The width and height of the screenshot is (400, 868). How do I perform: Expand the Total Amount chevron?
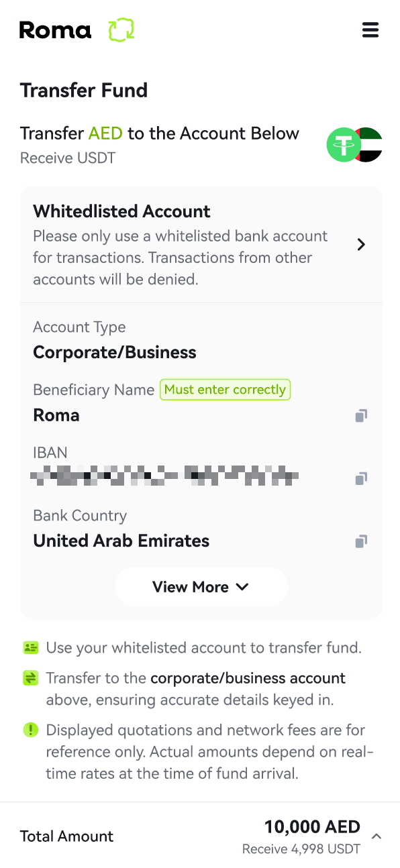[x=377, y=836]
